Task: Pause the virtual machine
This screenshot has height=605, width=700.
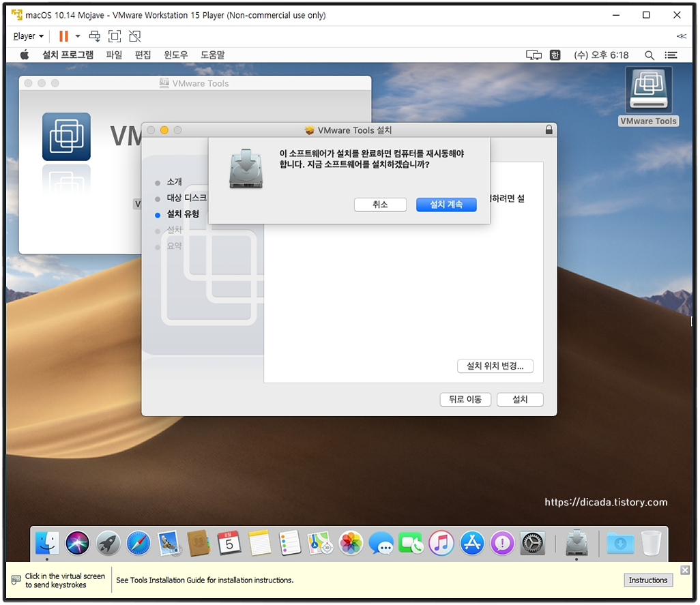Action: 64,36
